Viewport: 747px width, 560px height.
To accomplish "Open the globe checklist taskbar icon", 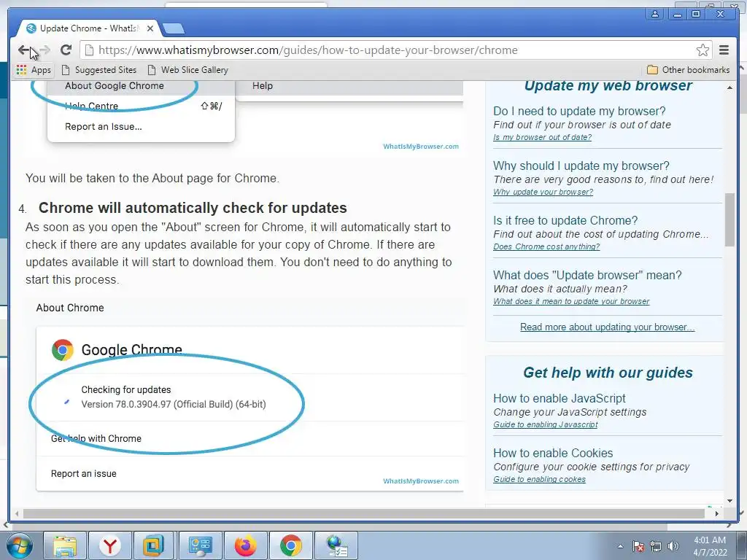I will click(x=336, y=545).
